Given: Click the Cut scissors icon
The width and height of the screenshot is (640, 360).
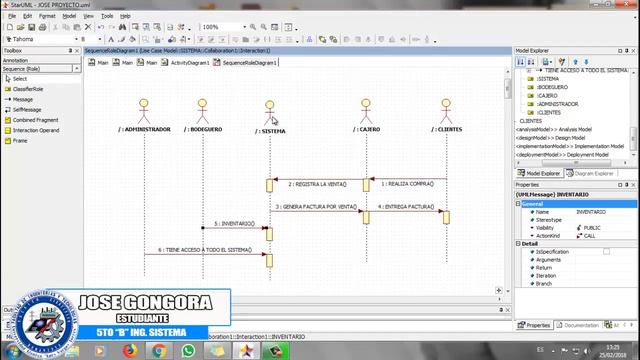Looking at the screenshot, I should click(55, 27).
